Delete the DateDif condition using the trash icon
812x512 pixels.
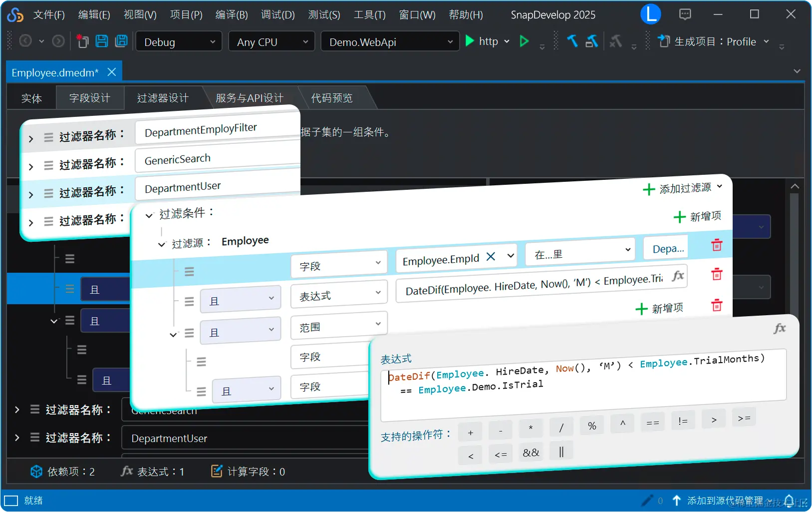[x=717, y=274]
